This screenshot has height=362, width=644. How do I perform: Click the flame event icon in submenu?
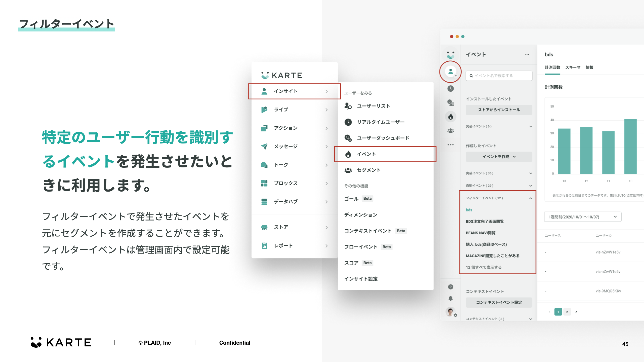tap(348, 154)
